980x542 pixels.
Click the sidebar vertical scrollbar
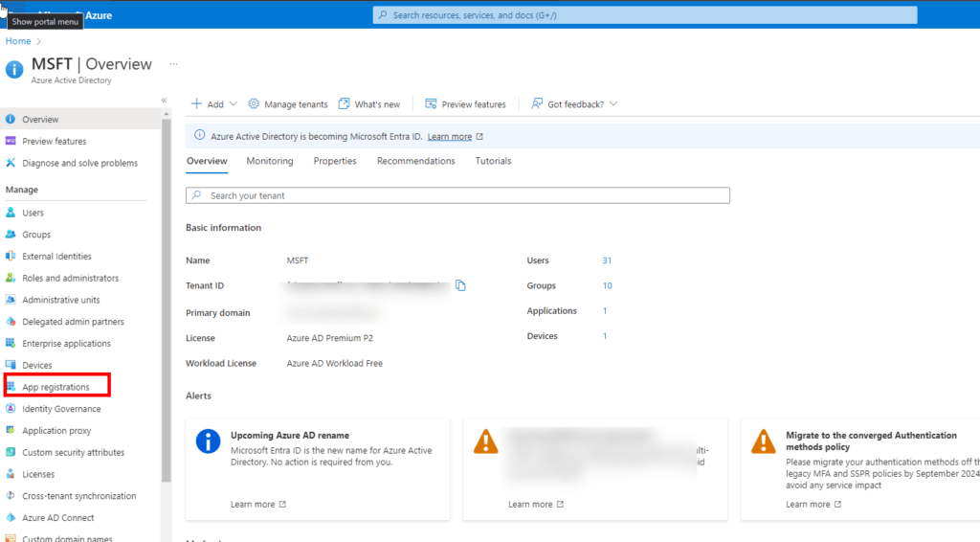(166, 300)
